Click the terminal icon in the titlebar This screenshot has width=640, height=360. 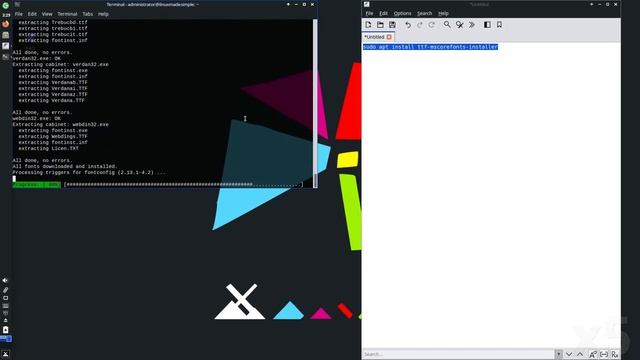coord(17,4)
